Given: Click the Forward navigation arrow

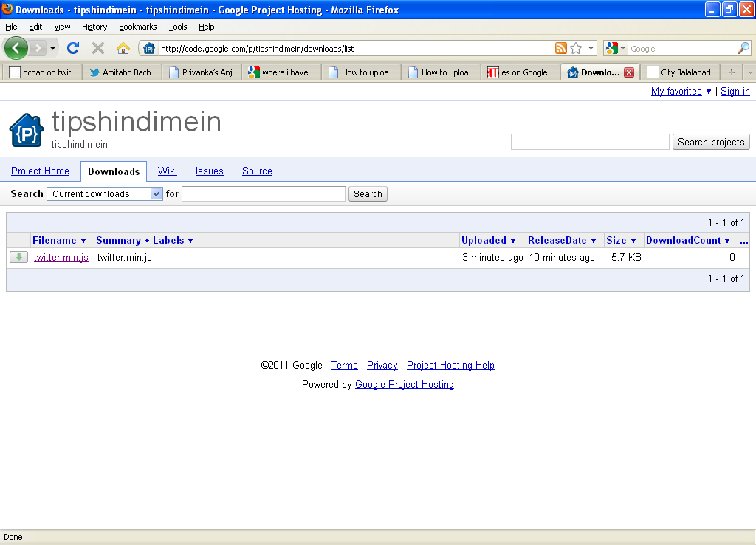Looking at the screenshot, I should tap(38, 48).
